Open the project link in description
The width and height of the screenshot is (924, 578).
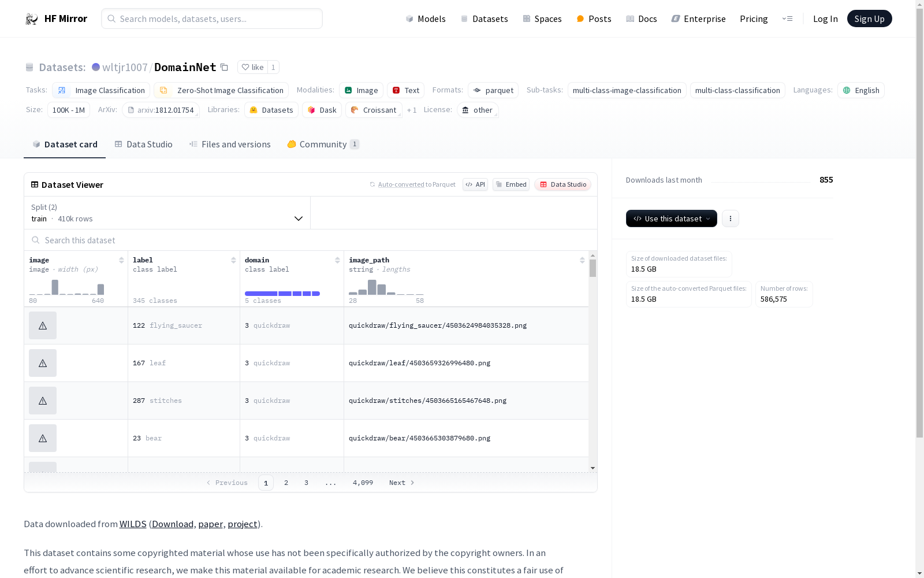pyautogui.click(x=243, y=524)
